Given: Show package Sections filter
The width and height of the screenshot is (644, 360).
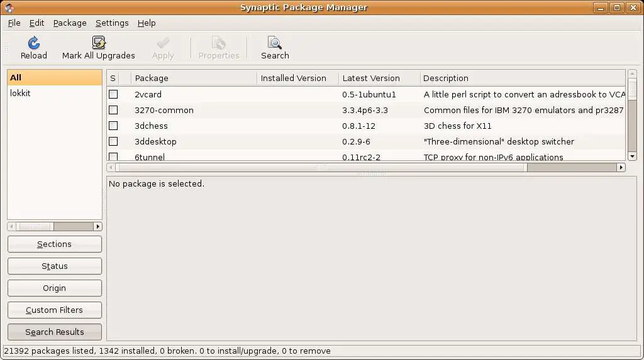Looking at the screenshot, I should (x=55, y=244).
